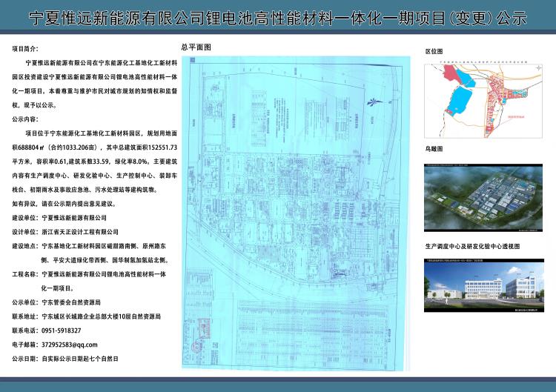Click the 公示内容 heading
This screenshot has width=556, height=392.
pyautogui.click(x=25, y=119)
